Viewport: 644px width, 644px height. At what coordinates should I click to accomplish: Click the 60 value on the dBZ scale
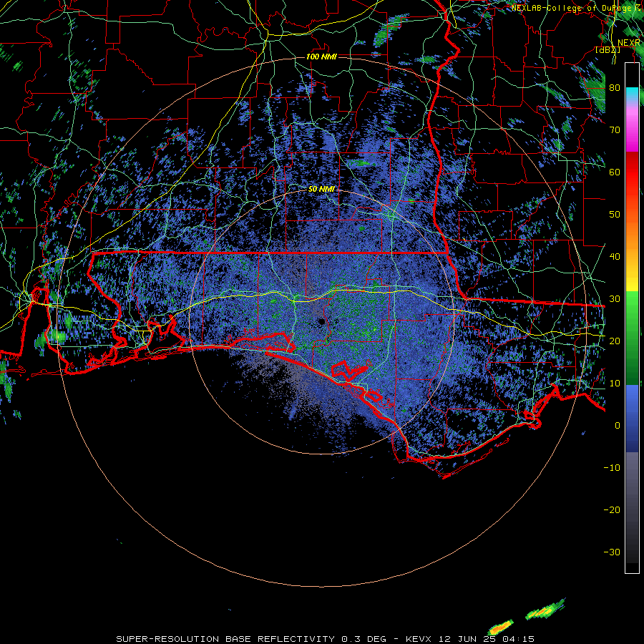click(615, 172)
